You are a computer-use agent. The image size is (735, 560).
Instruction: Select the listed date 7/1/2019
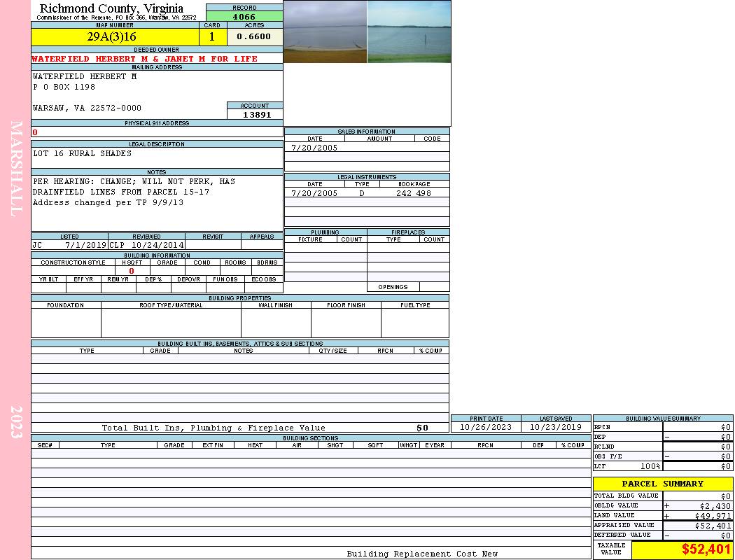[85, 246]
